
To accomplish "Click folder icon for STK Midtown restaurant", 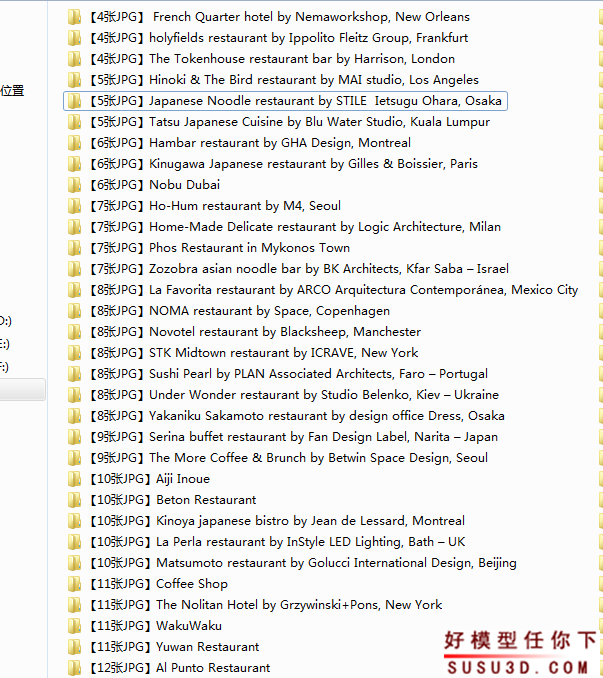I will pos(74,353).
